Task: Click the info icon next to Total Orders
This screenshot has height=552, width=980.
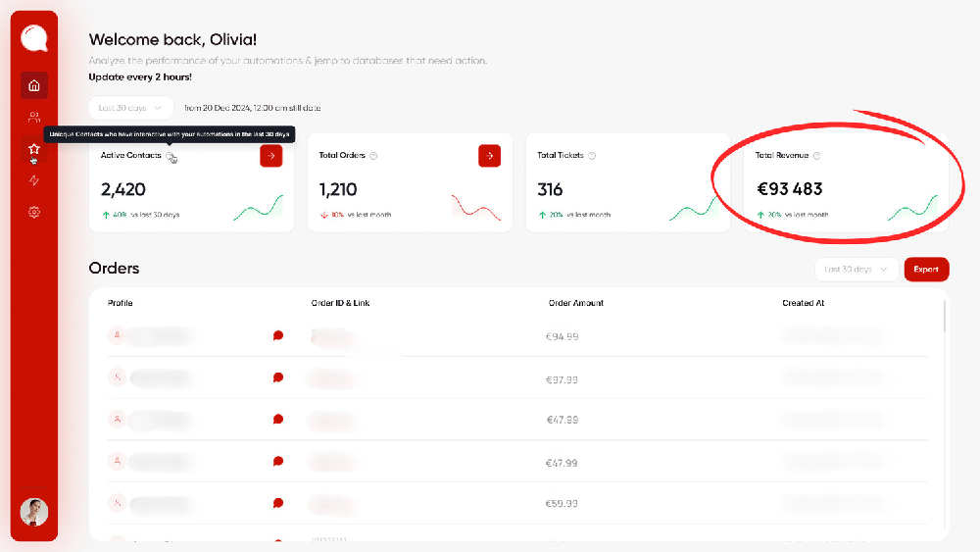Action: click(373, 156)
